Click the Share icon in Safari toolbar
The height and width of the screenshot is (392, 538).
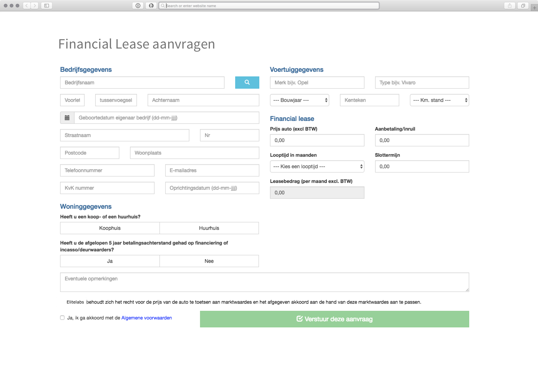coord(510,6)
